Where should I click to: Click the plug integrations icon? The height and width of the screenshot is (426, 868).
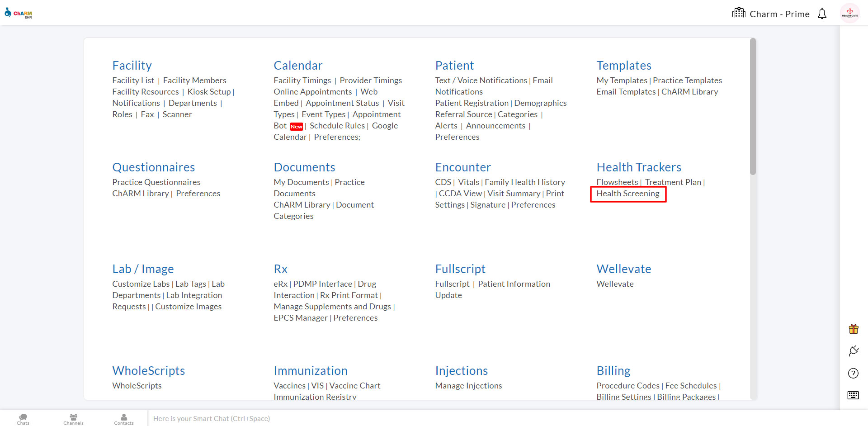tap(853, 351)
